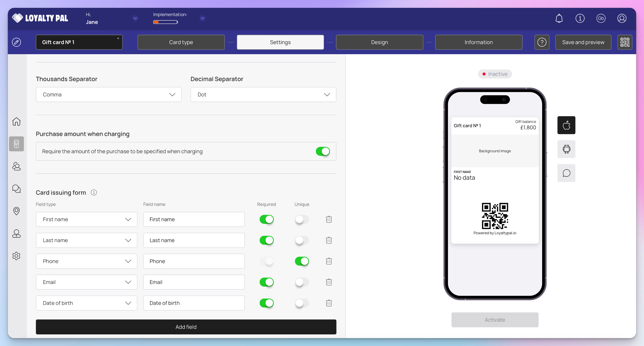
Task: Open the Date of birth field type dropdown
Action: coord(86,303)
